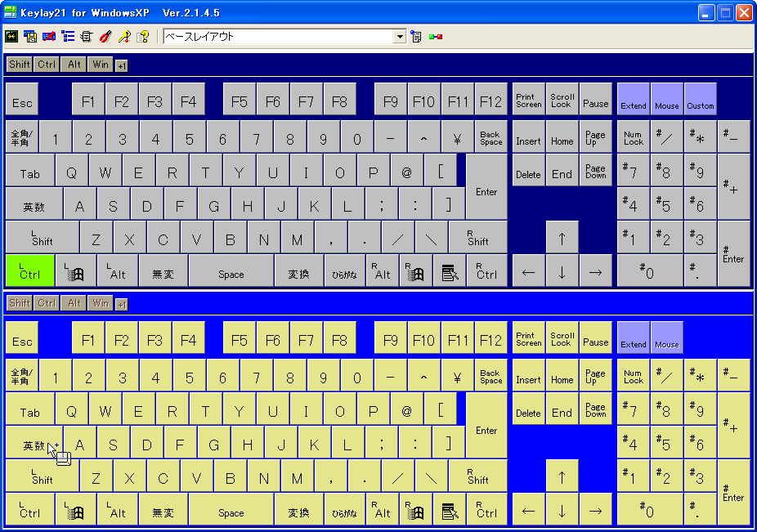
Task: Click 無変 key in upper gray keyboard
Action: click(x=163, y=270)
